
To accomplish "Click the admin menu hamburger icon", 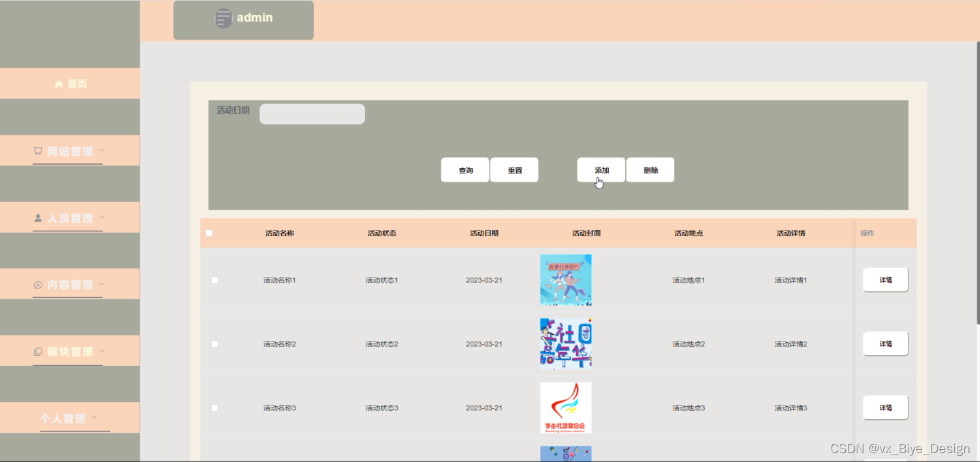I will click(x=223, y=18).
